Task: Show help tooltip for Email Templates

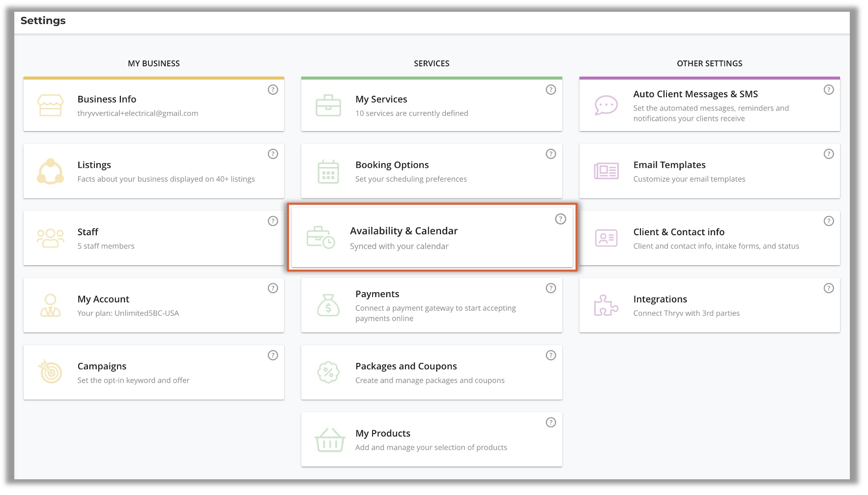Action: tap(829, 154)
